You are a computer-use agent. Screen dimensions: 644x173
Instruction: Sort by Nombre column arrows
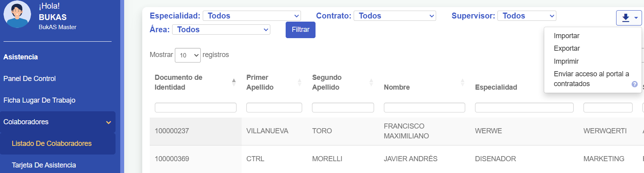pyautogui.click(x=462, y=82)
